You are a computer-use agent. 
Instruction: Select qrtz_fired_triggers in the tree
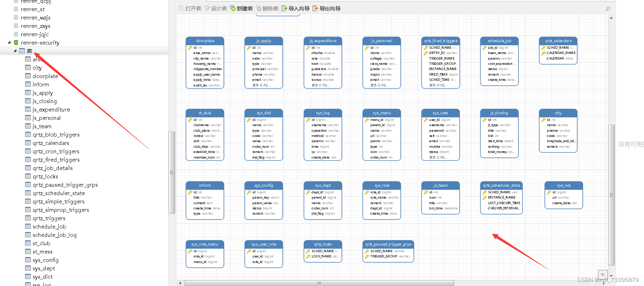[x=56, y=160]
